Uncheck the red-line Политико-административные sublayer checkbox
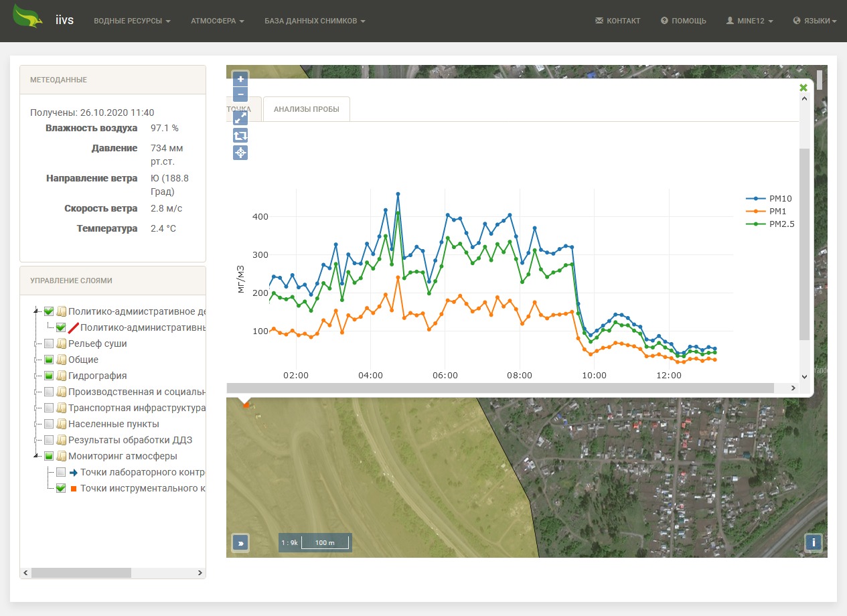This screenshot has height=616, width=847. 61,327
